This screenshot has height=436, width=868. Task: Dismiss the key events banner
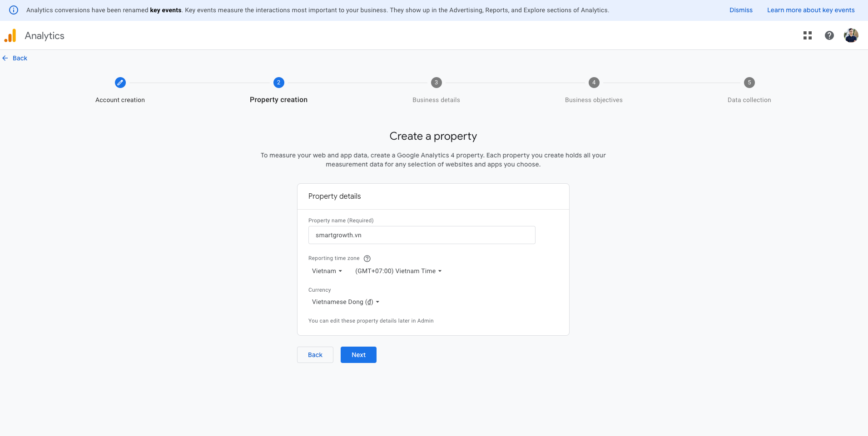(x=741, y=10)
